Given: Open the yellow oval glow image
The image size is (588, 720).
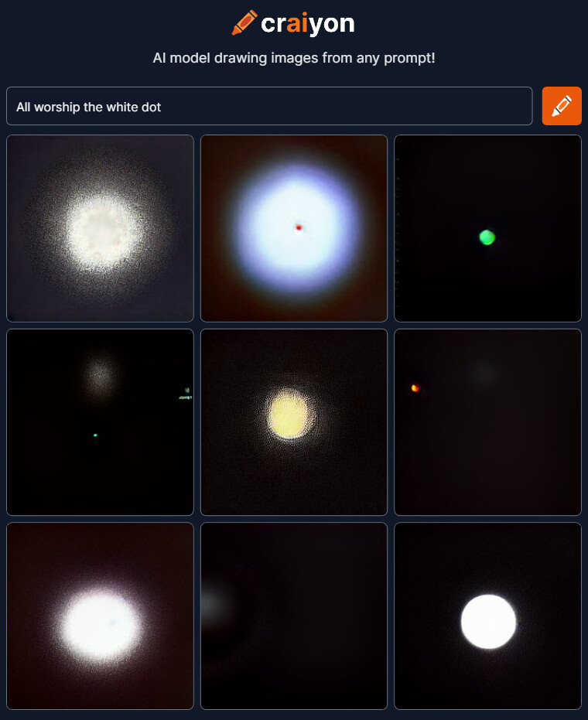Looking at the screenshot, I should click(294, 422).
